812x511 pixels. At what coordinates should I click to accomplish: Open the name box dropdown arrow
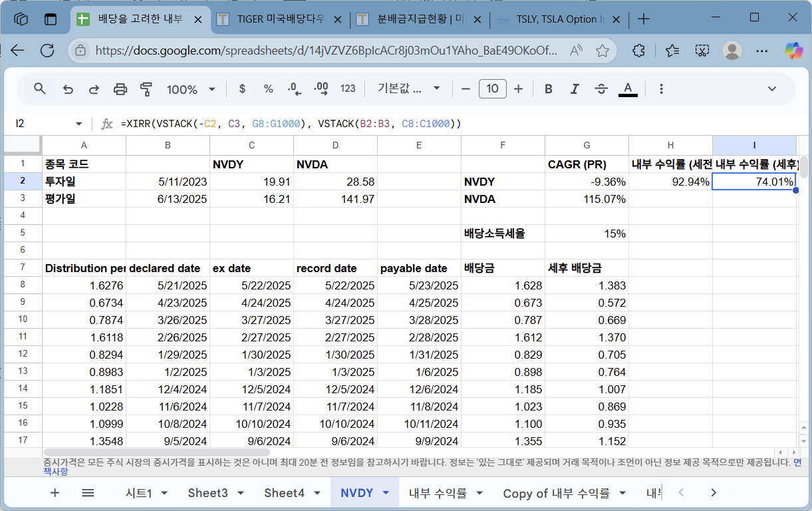point(78,124)
